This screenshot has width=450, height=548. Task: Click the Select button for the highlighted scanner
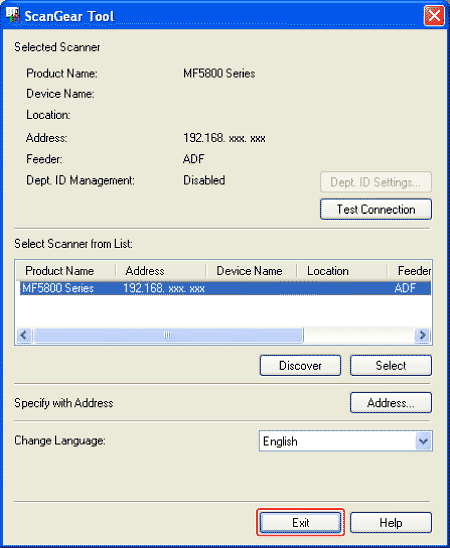point(391,366)
